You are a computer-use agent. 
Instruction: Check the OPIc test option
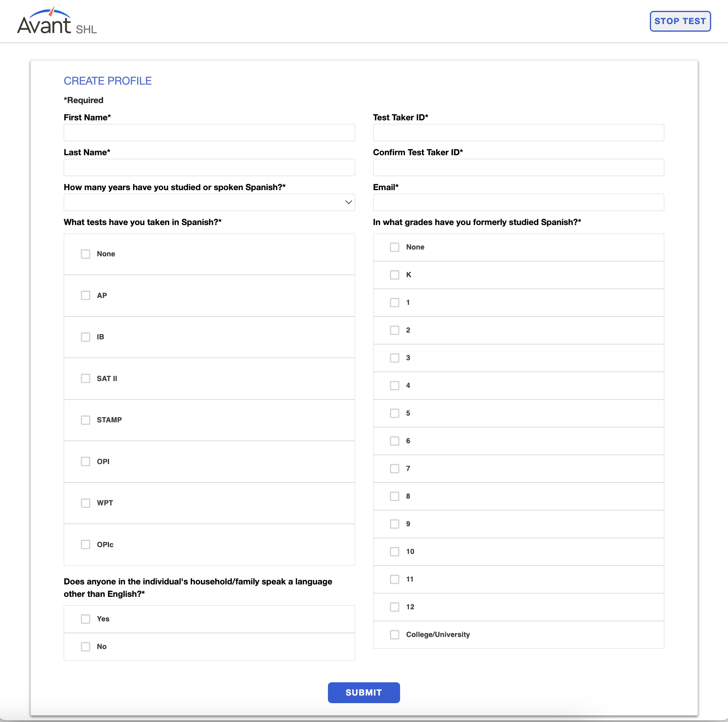[86, 545]
